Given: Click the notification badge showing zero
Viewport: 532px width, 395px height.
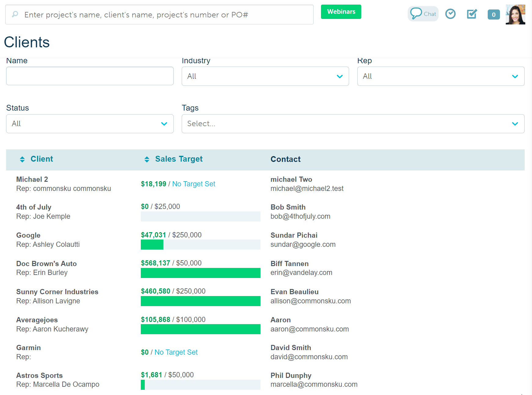Looking at the screenshot, I should pyautogui.click(x=494, y=15).
